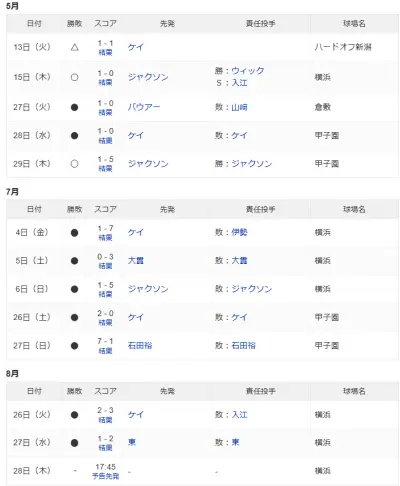
Task: Open 結果 link for May 13 game
Action: 105,52
